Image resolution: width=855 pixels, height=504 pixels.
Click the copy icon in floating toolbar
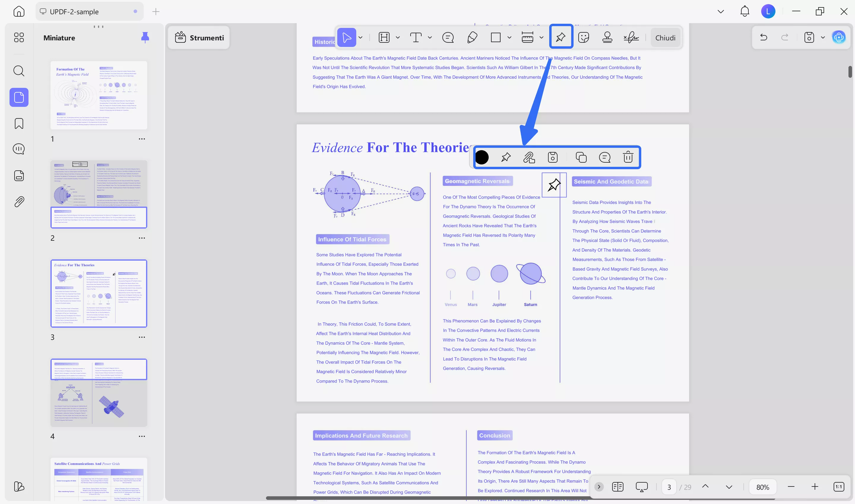(581, 157)
